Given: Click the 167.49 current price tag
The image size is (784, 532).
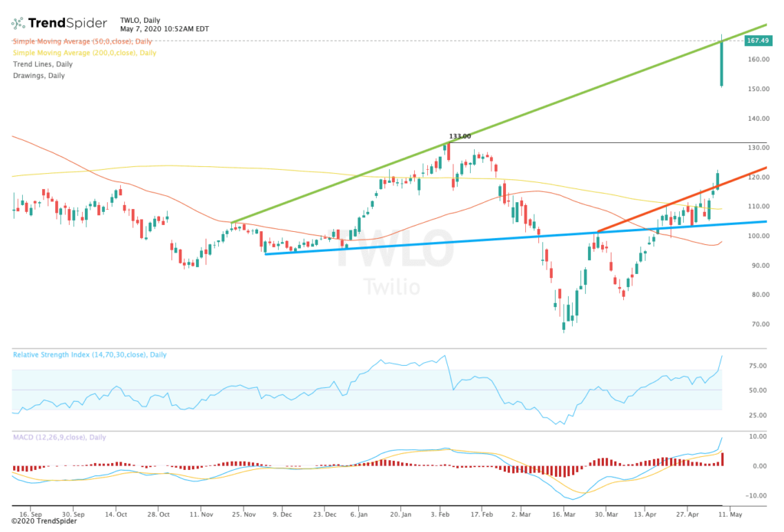Looking at the screenshot, I should coord(758,41).
